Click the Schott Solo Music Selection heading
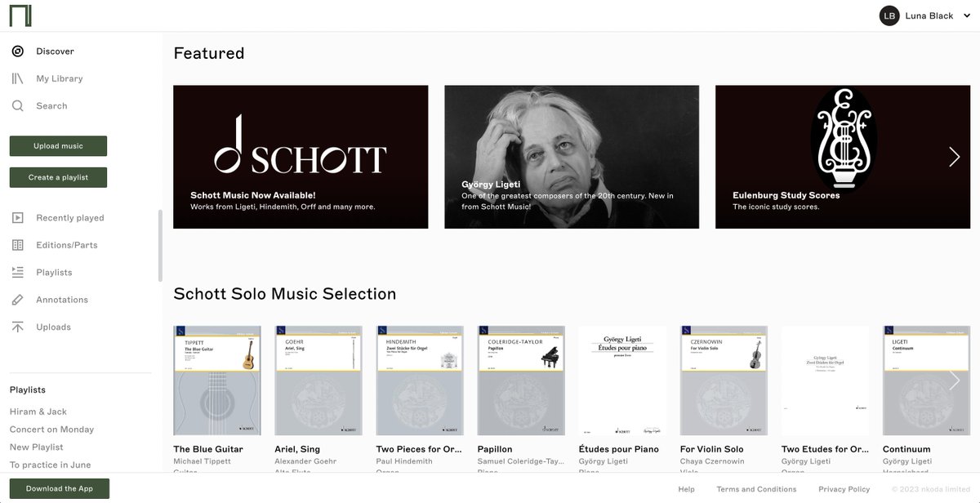 285,294
